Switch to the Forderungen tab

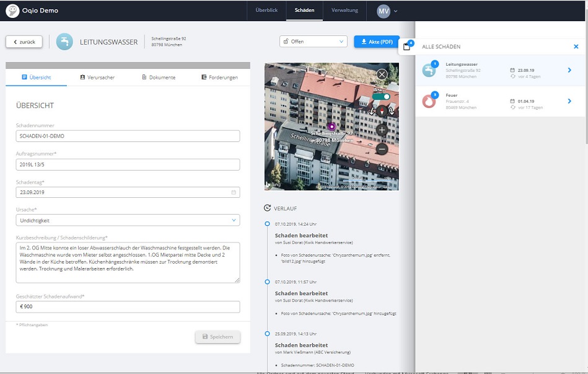point(220,78)
